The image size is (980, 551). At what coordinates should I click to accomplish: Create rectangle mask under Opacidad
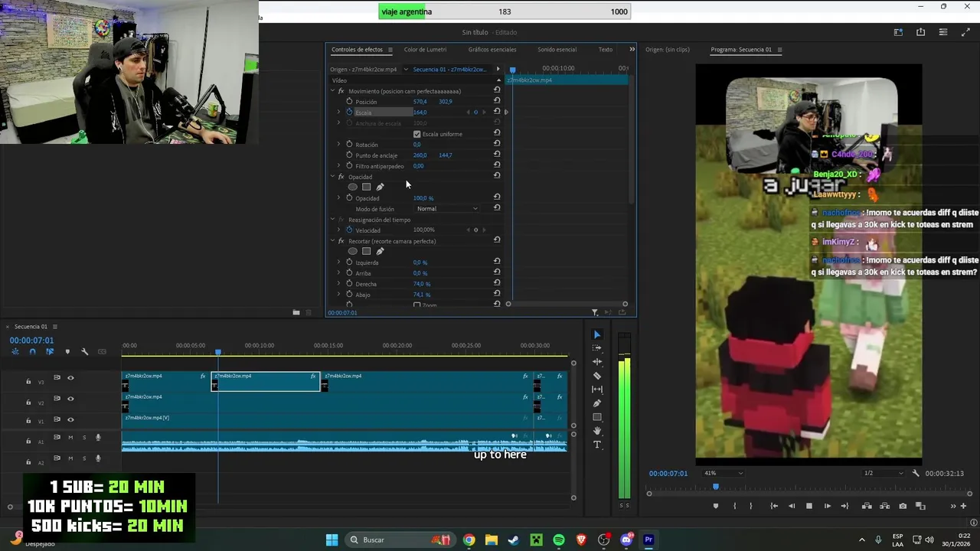[x=366, y=187]
